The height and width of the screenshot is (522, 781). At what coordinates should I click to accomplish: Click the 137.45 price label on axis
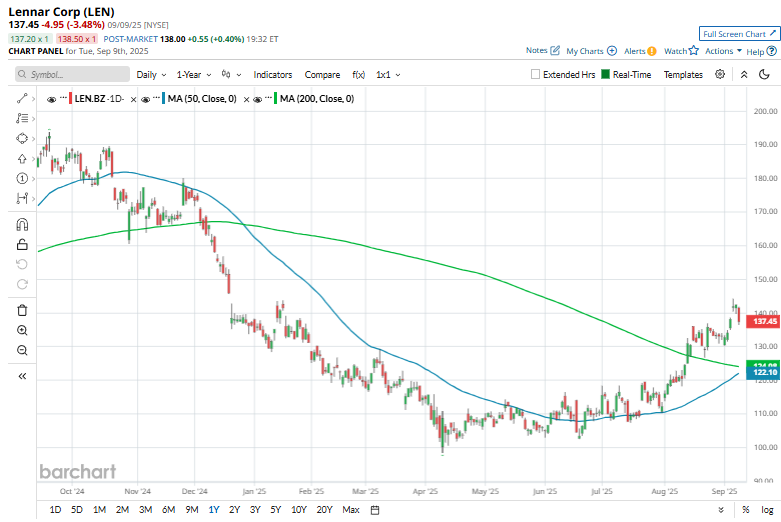[764, 321]
